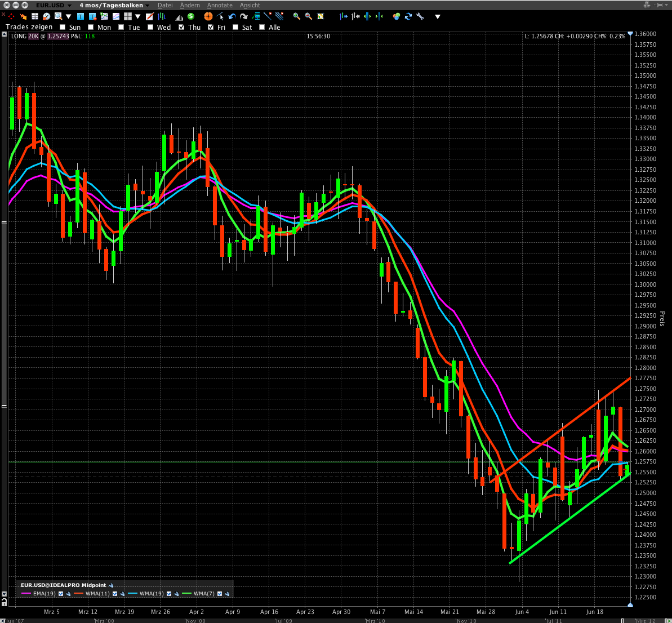The image size is (672, 623).
Task: Select the volume histogram icon
Action: (179, 16)
